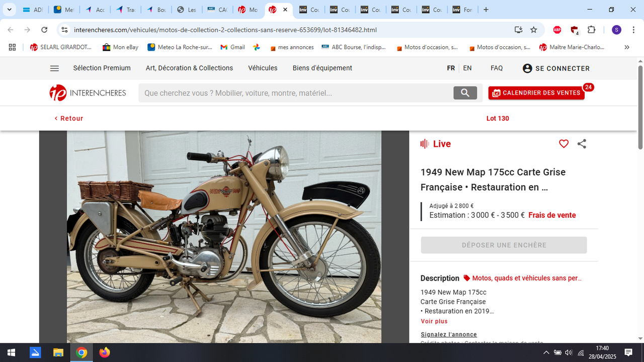Reload the page in Chrome
This screenshot has height=362, width=644.
44,30
